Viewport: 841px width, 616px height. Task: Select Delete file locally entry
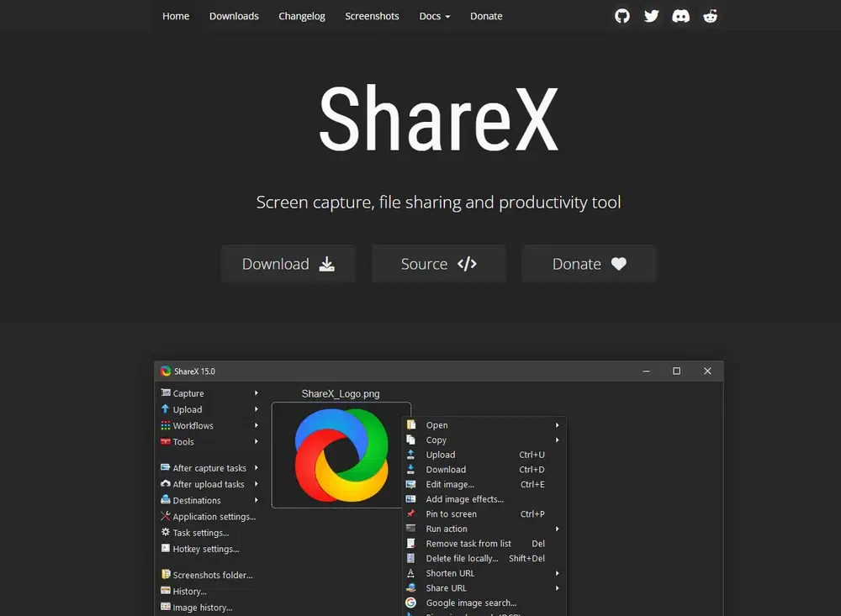(x=484, y=559)
